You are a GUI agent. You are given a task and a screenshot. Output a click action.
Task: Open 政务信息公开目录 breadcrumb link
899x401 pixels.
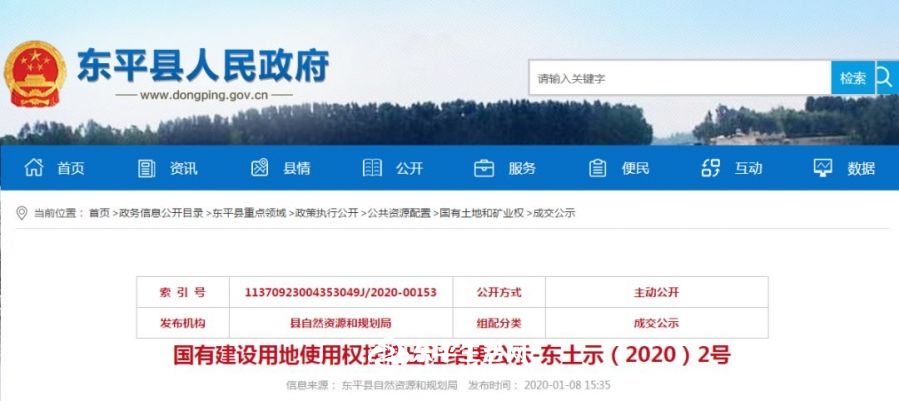(x=161, y=213)
